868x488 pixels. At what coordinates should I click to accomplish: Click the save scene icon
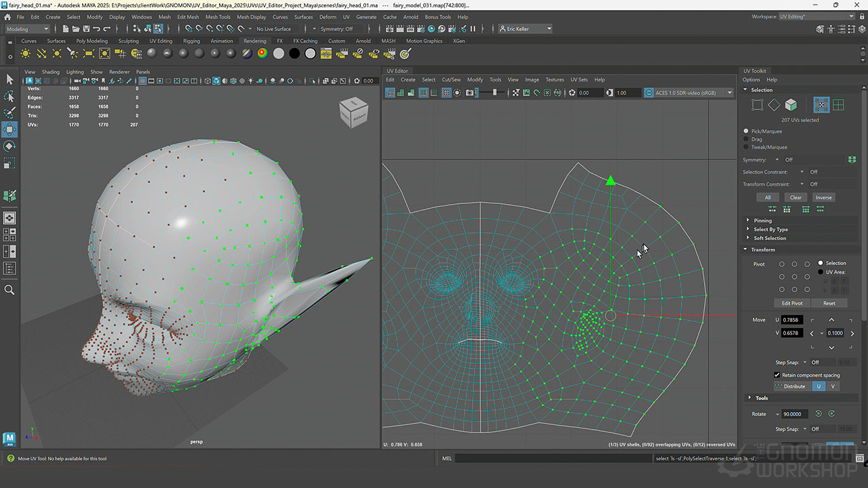click(x=87, y=29)
